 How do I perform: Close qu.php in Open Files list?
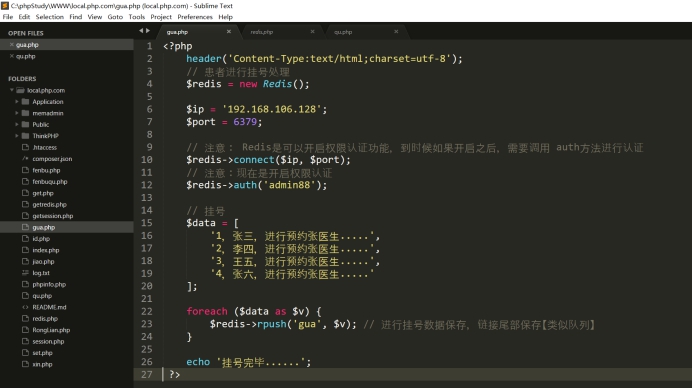click(x=11, y=56)
